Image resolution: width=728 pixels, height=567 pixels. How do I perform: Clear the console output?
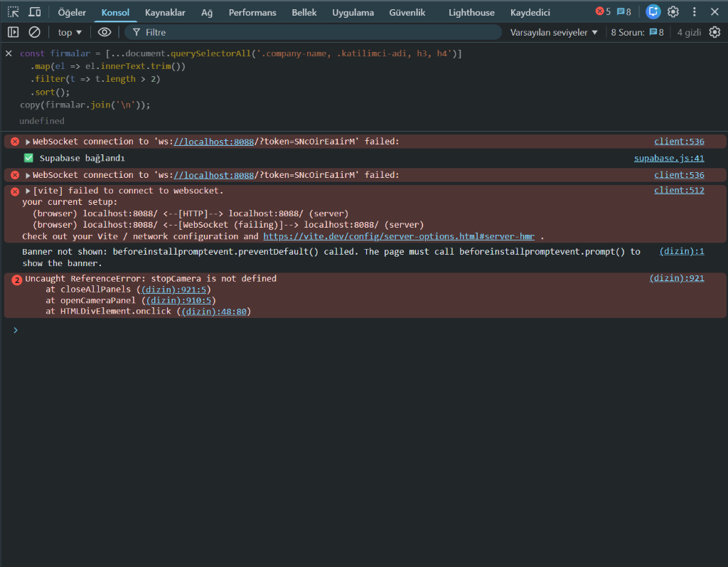click(34, 32)
